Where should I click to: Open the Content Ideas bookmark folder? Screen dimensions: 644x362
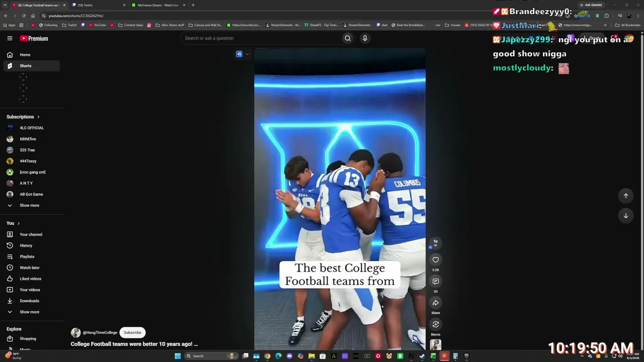click(131, 25)
